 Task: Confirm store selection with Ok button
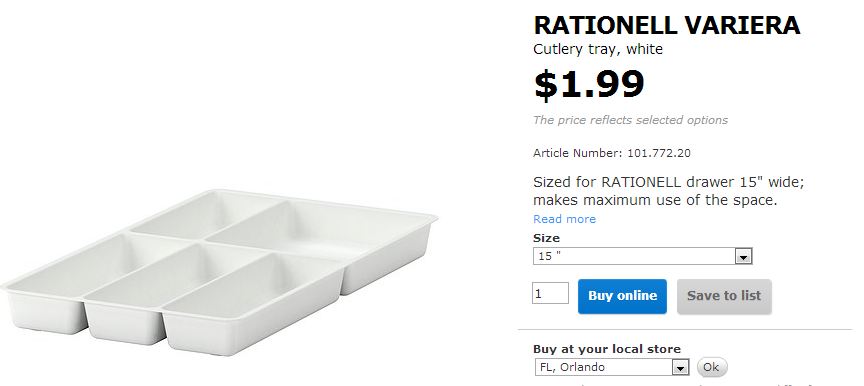pyautogui.click(x=711, y=367)
